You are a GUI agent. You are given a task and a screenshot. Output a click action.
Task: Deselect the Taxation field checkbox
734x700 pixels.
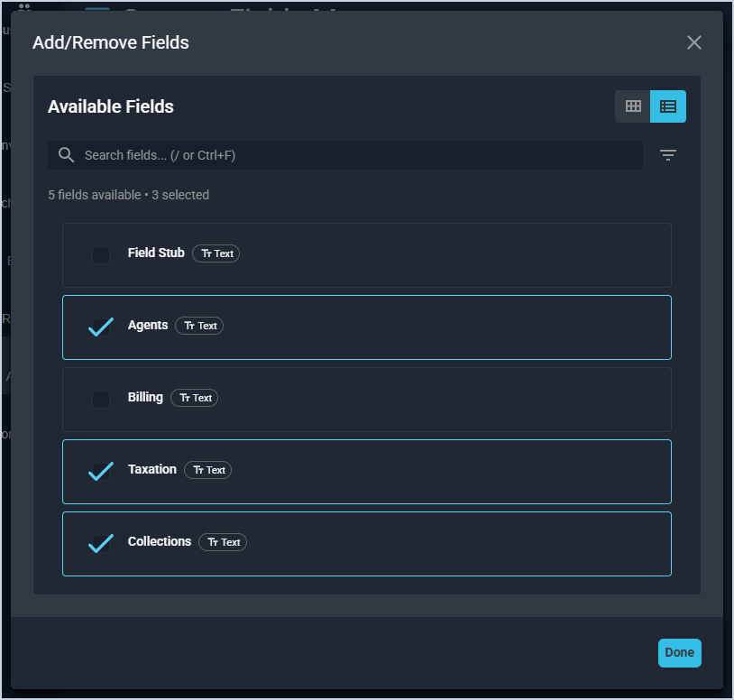101,471
